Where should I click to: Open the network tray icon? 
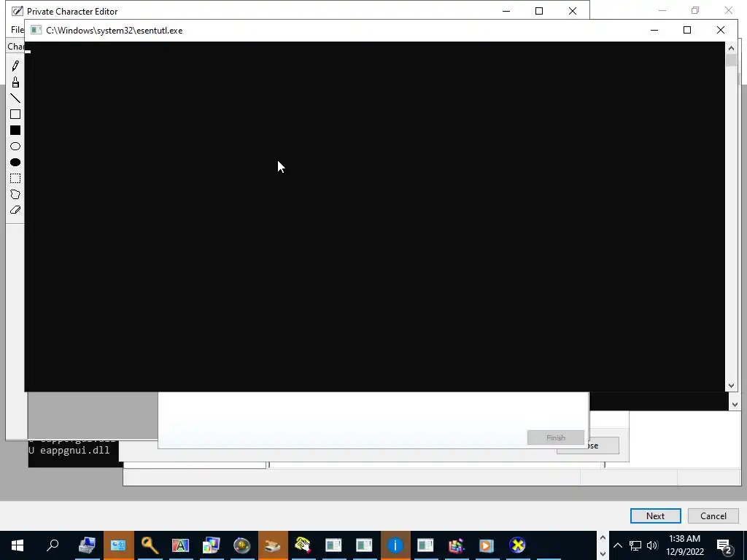pos(635,545)
